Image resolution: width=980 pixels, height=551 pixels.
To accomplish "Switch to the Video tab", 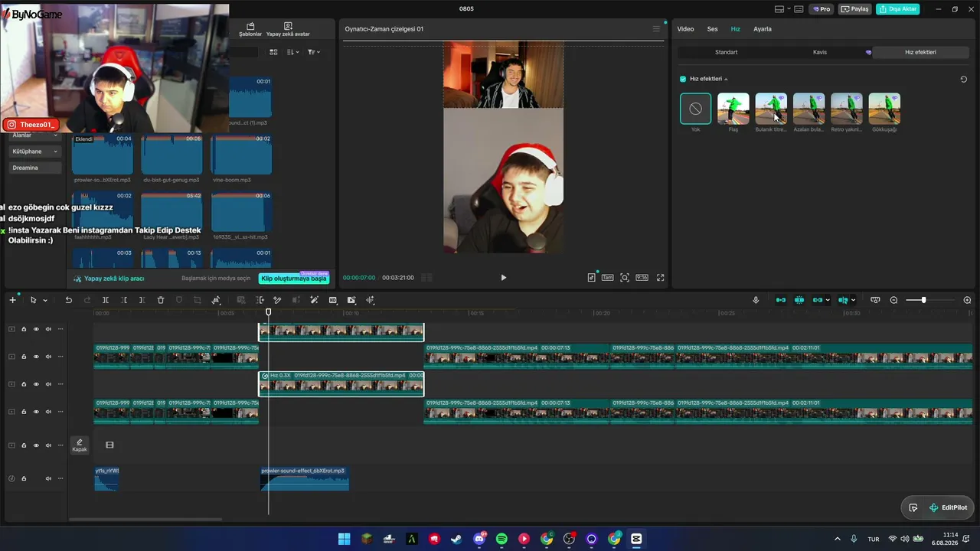I will click(x=685, y=29).
